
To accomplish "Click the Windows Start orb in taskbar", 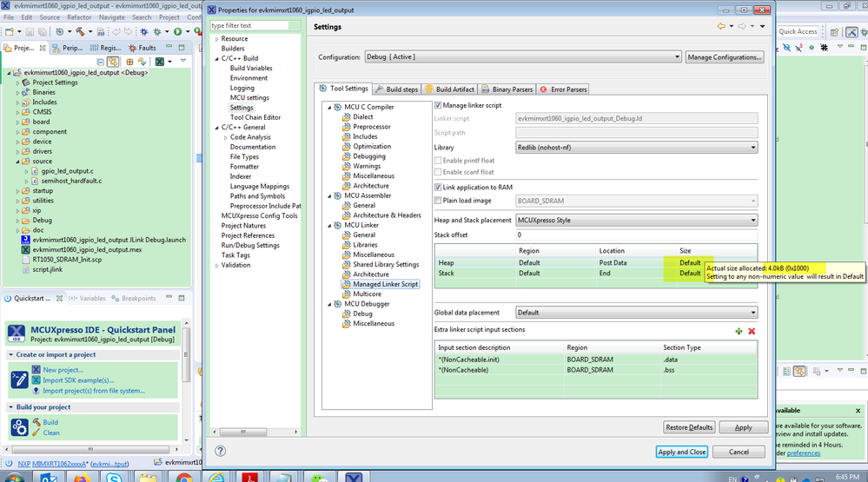I will [x=13, y=477].
